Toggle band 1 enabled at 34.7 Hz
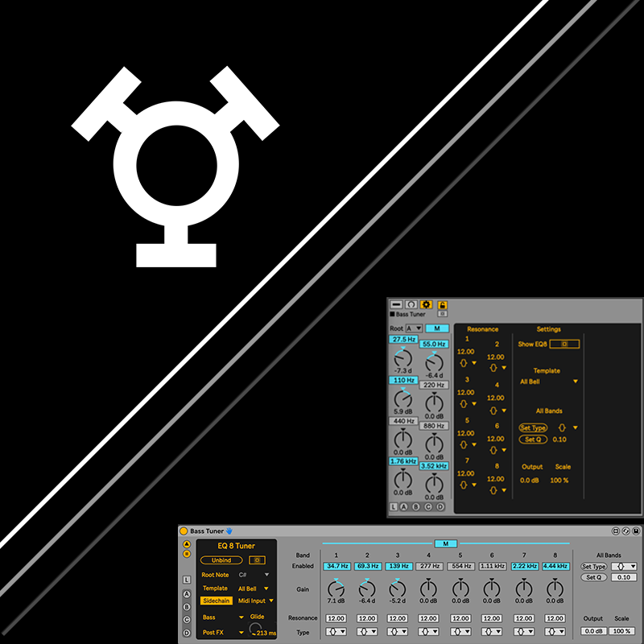 [336, 567]
